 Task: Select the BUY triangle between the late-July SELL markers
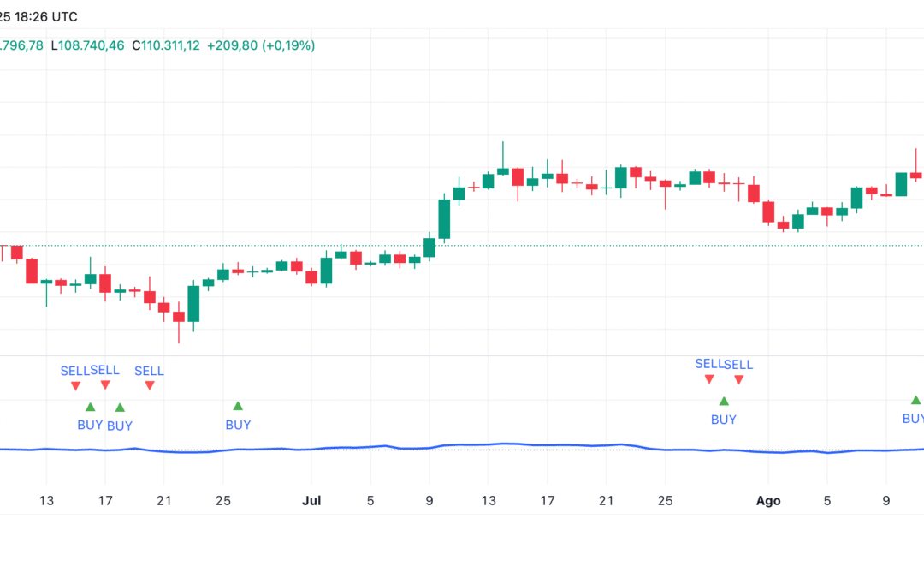(x=724, y=402)
